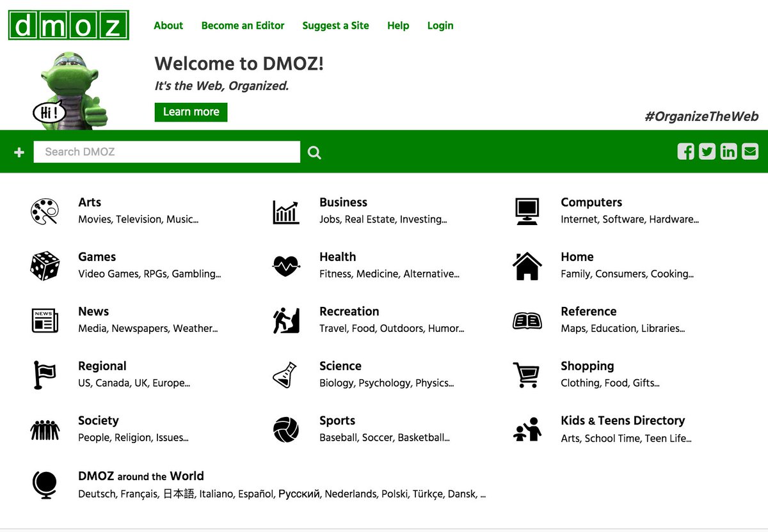This screenshot has height=532, width=768.
Task: Click the Home house icon
Action: tap(527, 265)
